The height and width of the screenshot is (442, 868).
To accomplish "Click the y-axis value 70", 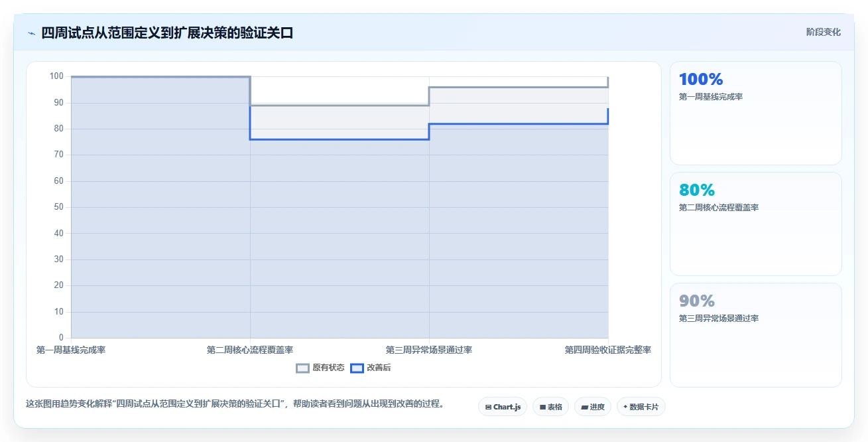I will pos(59,155).
